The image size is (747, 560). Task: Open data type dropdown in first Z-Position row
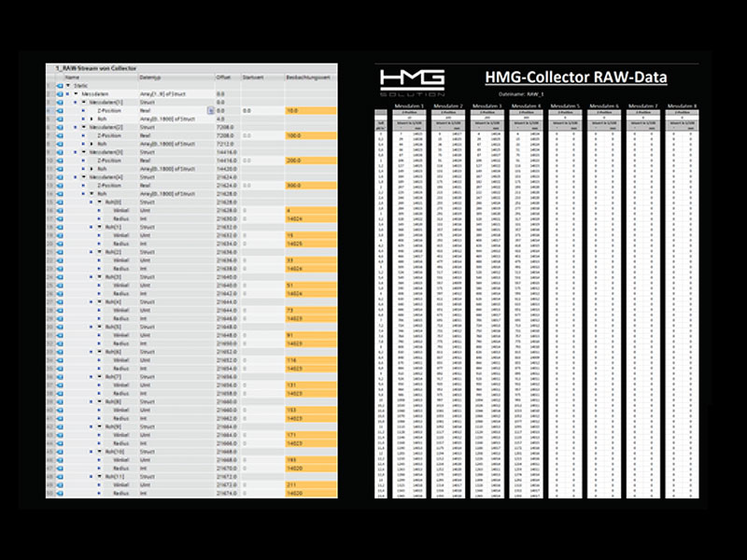[211, 110]
